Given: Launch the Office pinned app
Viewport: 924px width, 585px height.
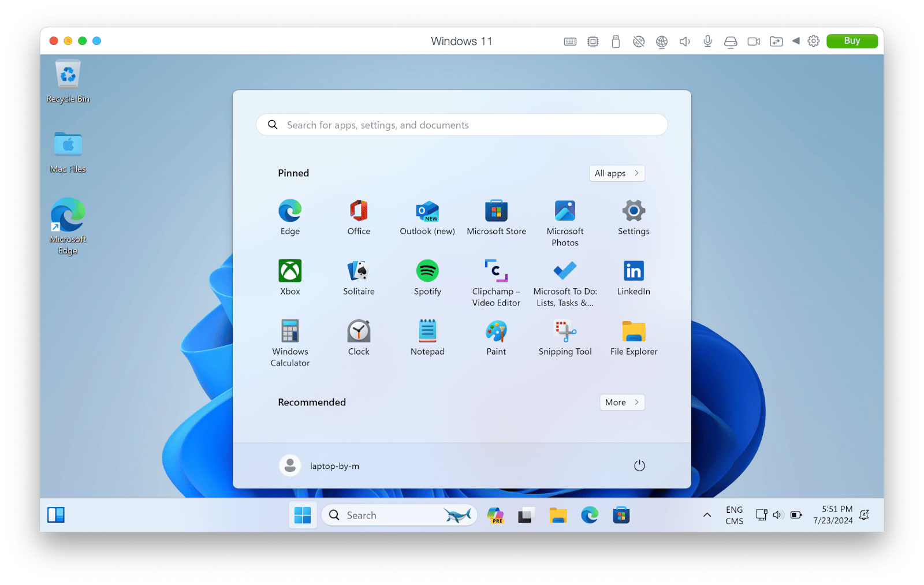Looking at the screenshot, I should pyautogui.click(x=359, y=217).
